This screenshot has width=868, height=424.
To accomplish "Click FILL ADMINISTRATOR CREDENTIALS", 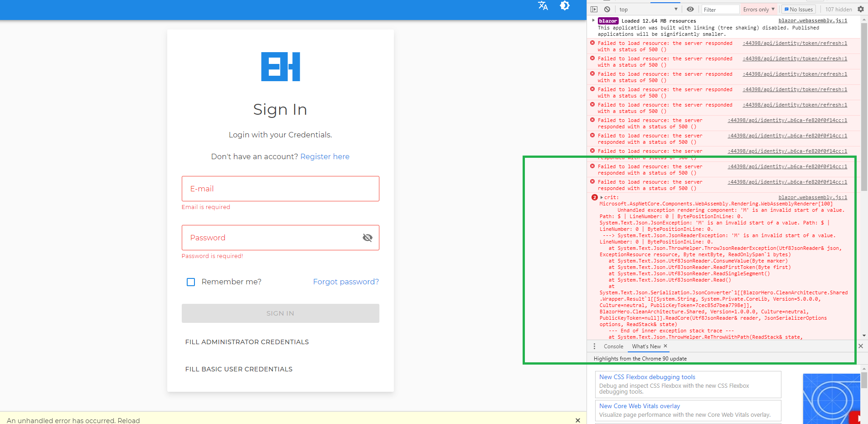I will pos(247,341).
